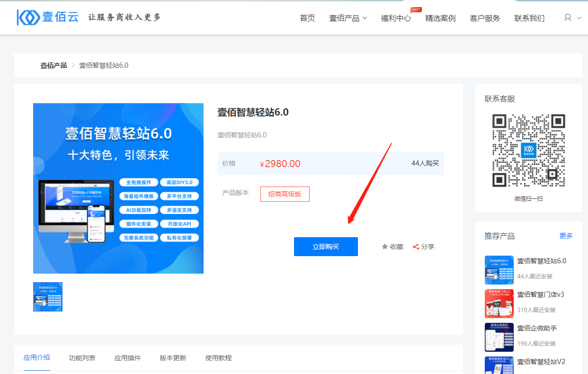
Task: Select the 招商高级版 product version option
Action: pos(285,194)
